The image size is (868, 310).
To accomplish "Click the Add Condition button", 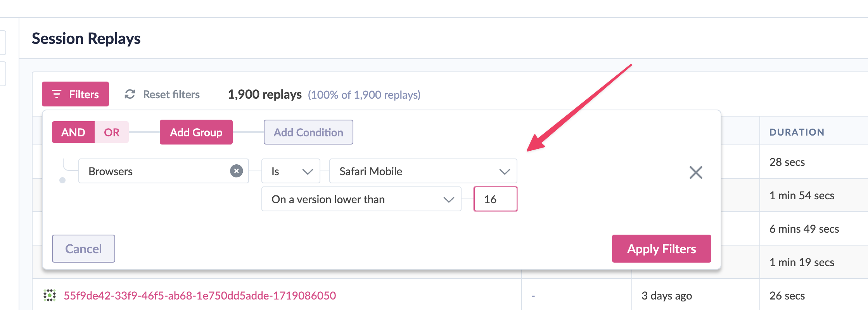I will [308, 132].
